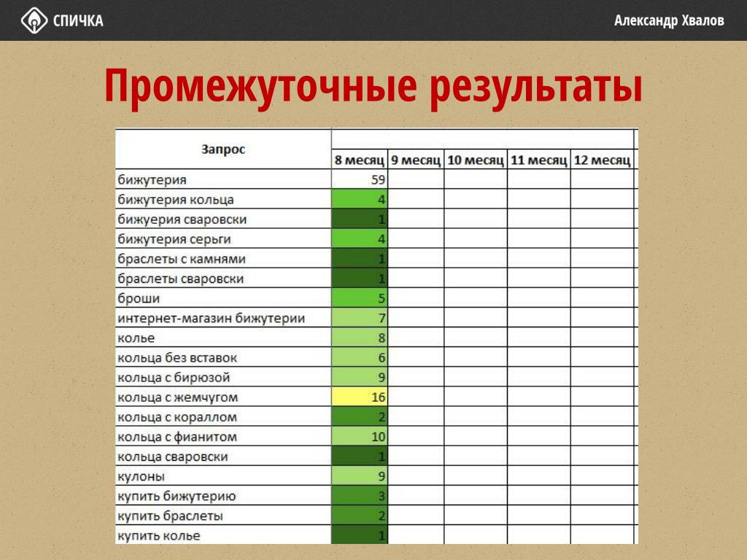Click the value 59 cell
This screenshot has width=747, height=560.
360,179
